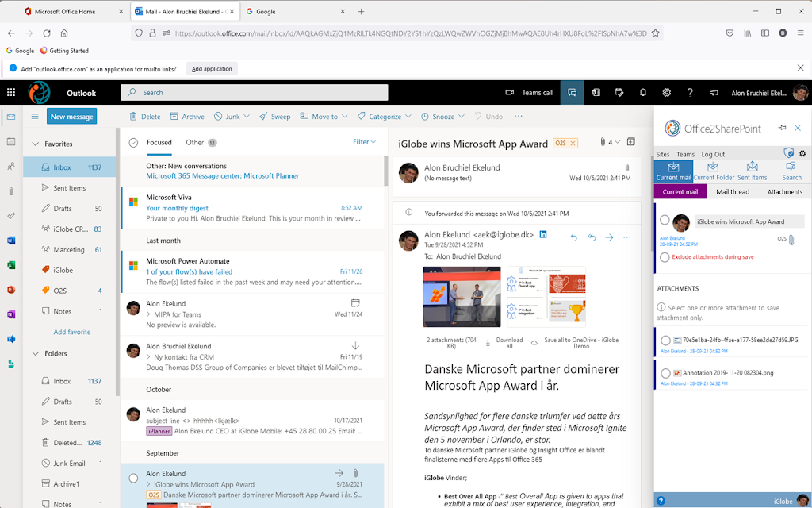The width and height of the screenshot is (812, 508).
Task: Open the Teams chat icon in Outlook header
Action: (x=573, y=93)
